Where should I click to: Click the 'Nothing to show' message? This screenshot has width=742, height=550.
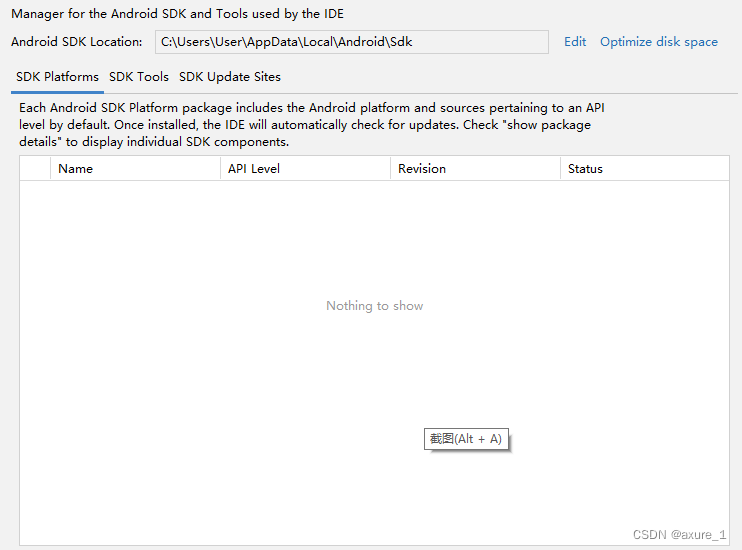374,306
